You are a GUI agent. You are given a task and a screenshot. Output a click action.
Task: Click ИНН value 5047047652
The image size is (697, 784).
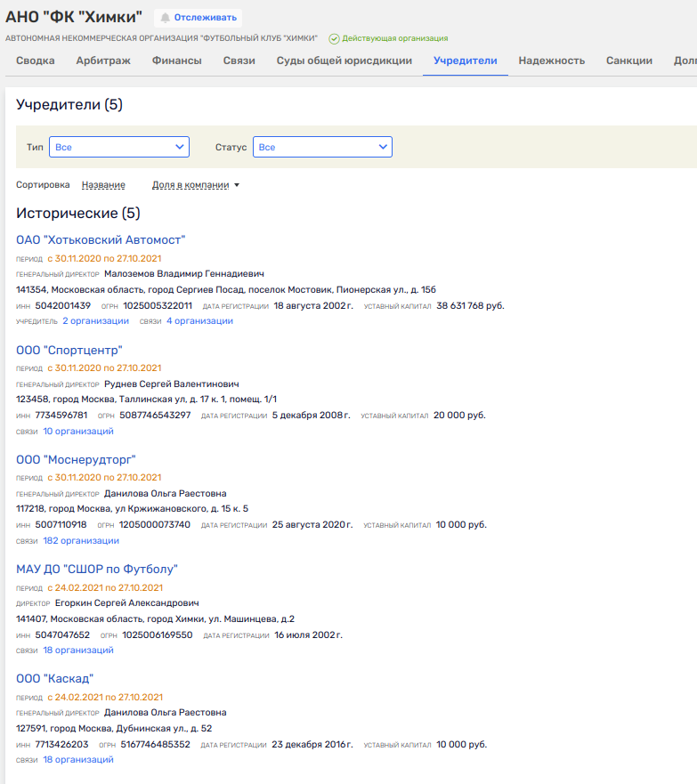[x=62, y=635]
